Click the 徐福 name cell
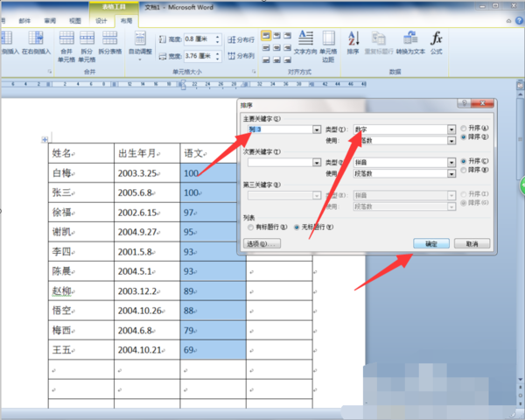The height and width of the screenshot is (420, 525). click(81, 213)
